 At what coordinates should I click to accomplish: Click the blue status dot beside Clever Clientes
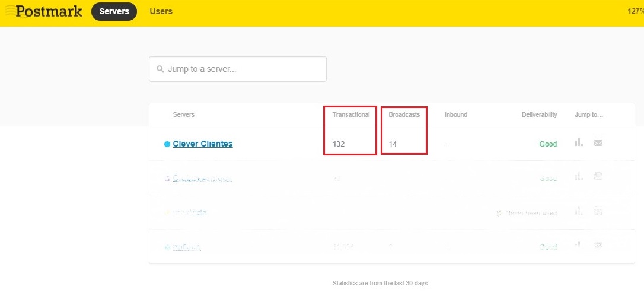(x=167, y=144)
